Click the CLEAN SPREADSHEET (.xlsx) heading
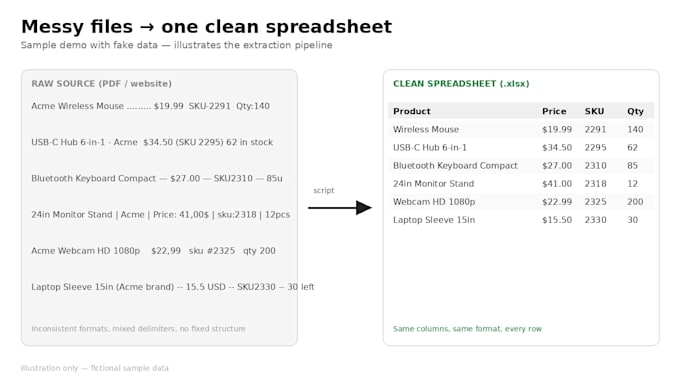Viewport: 680px width, 383px height. point(461,84)
